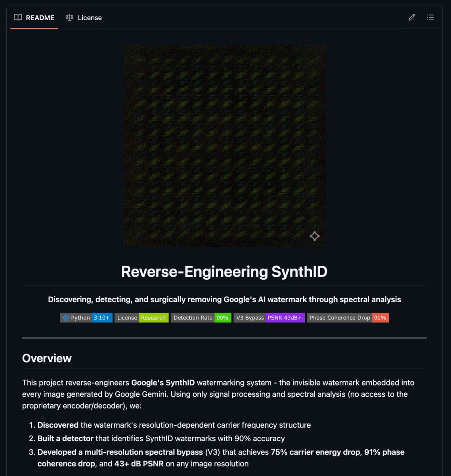Click the "75% carrier energy drop" text
451x476 pixels.
[x=315, y=452]
